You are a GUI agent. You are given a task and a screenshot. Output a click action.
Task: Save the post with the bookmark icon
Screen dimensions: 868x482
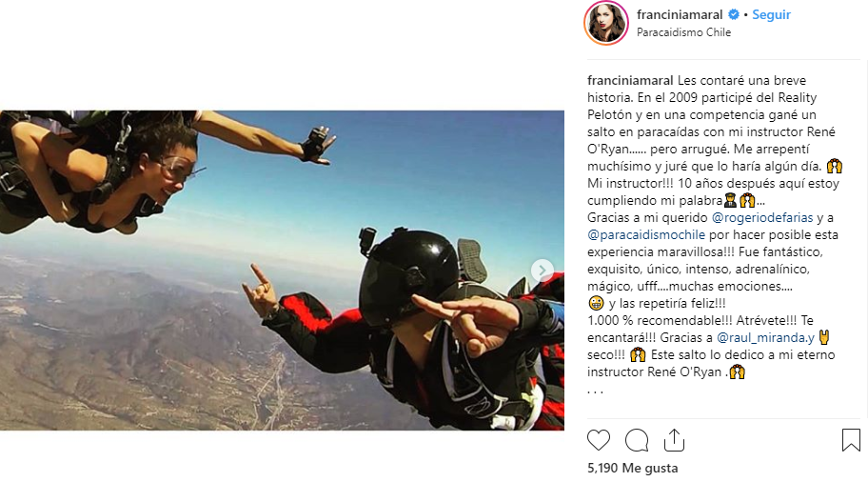tap(851, 440)
